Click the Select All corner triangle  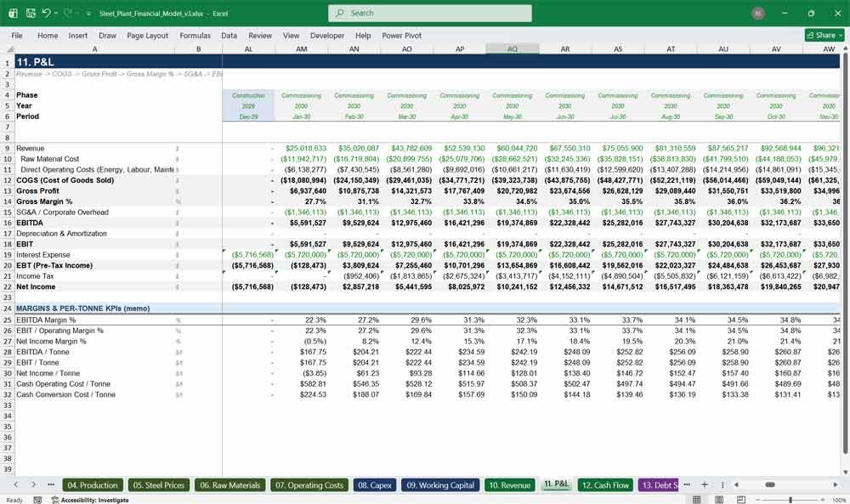coord(8,48)
